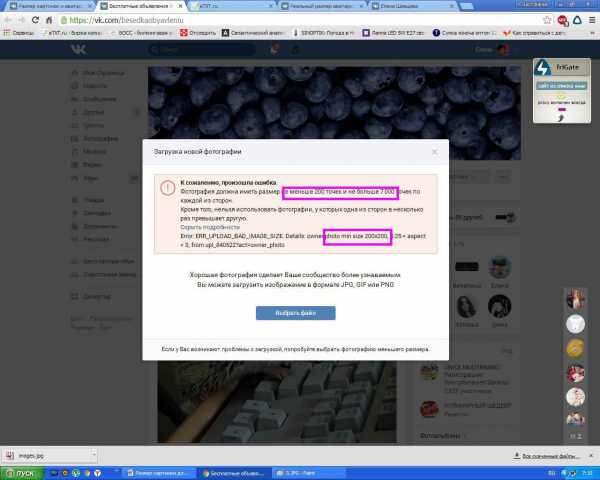Click browser back arrow

point(8,20)
